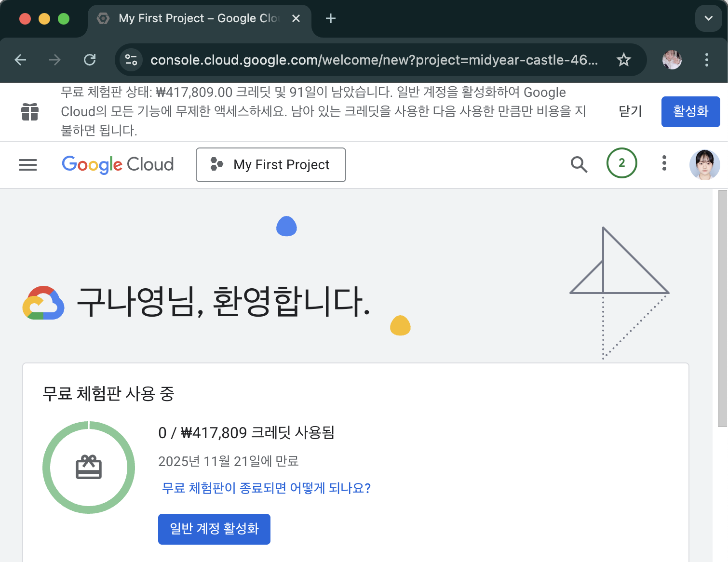Open notifications badge showing 2
Viewport: 728px width, 562px height.
click(x=622, y=163)
